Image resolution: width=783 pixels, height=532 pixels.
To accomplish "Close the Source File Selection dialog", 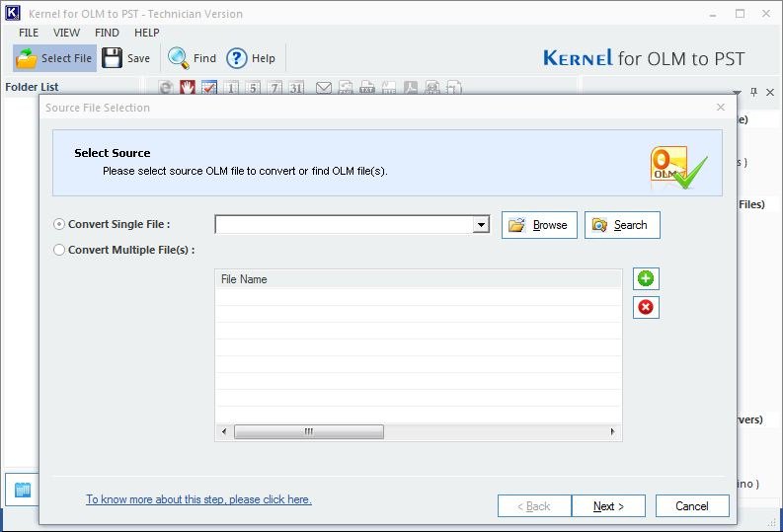I will pos(721,108).
